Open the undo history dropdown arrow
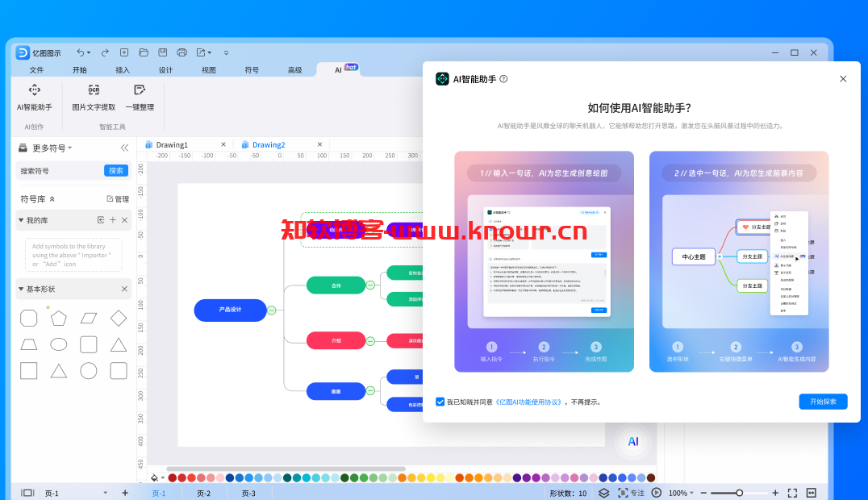 pos(89,53)
